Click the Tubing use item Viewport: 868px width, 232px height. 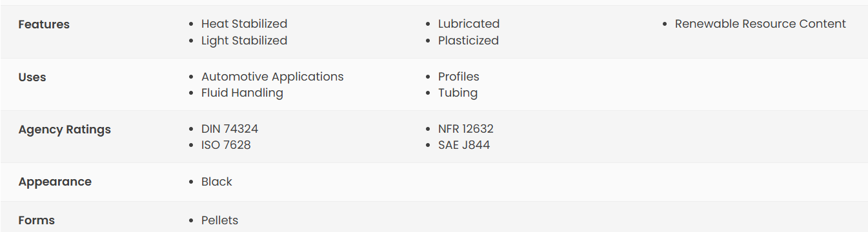pos(458,93)
